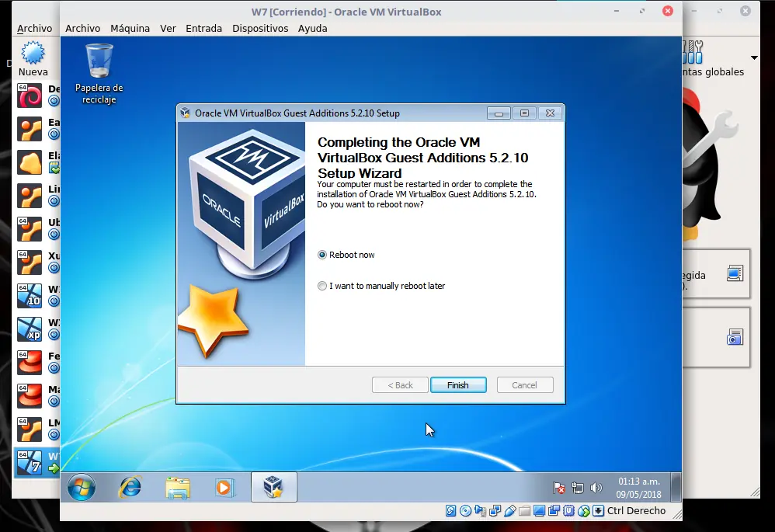Open the Ayuda menu
The image size is (775, 532).
(x=312, y=28)
